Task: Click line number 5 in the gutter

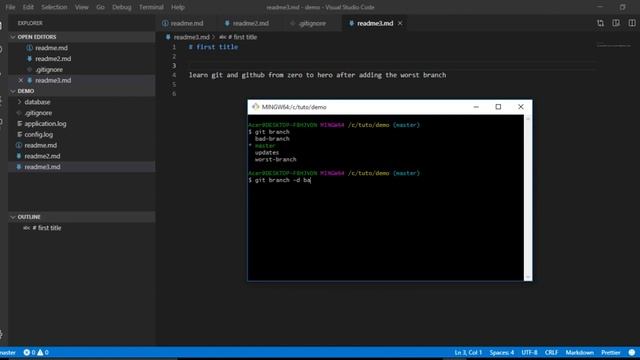Action: [174, 84]
